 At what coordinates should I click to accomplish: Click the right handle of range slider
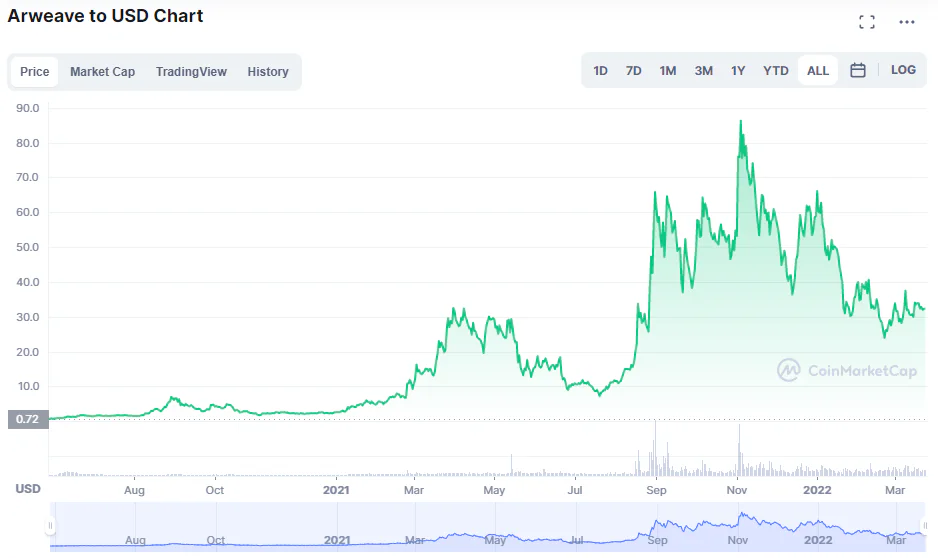925,526
